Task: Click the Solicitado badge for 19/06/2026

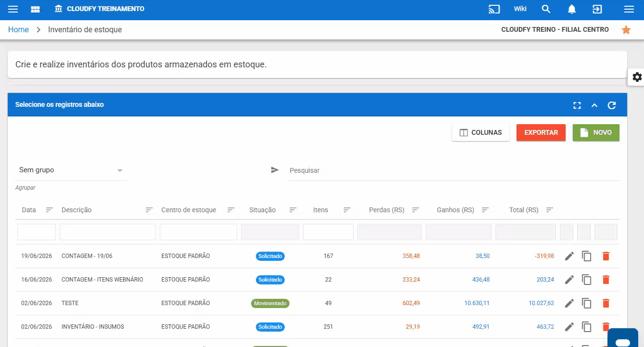Action: click(x=270, y=256)
